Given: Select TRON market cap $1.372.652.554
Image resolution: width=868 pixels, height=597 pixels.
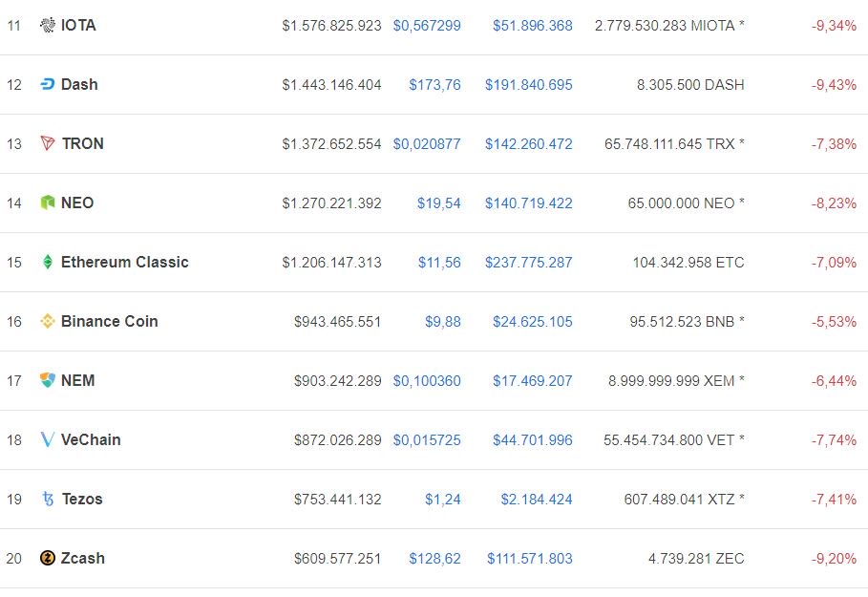Looking at the screenshot, I should [331, 144].
